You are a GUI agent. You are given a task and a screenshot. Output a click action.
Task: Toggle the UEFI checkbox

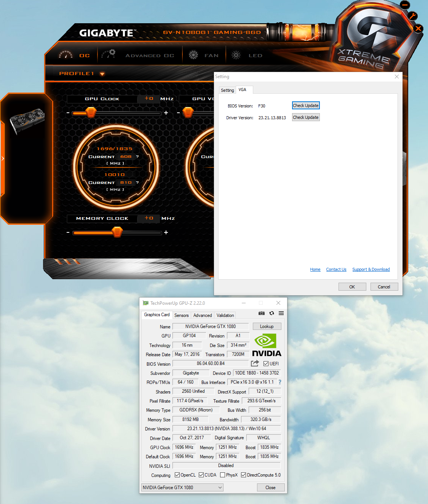click(266, 364)
